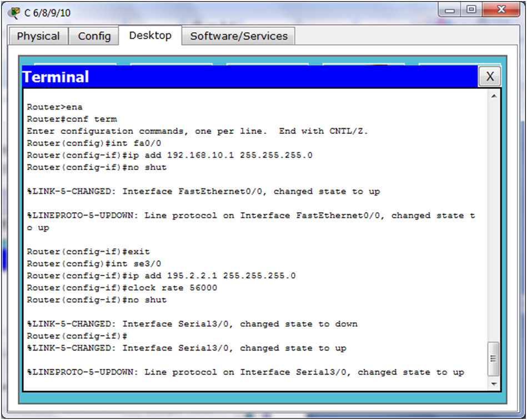
Task: Click the last LINEPROTO Serial3/0 message line
Action: pyautogui.click(x=245, y=372)
